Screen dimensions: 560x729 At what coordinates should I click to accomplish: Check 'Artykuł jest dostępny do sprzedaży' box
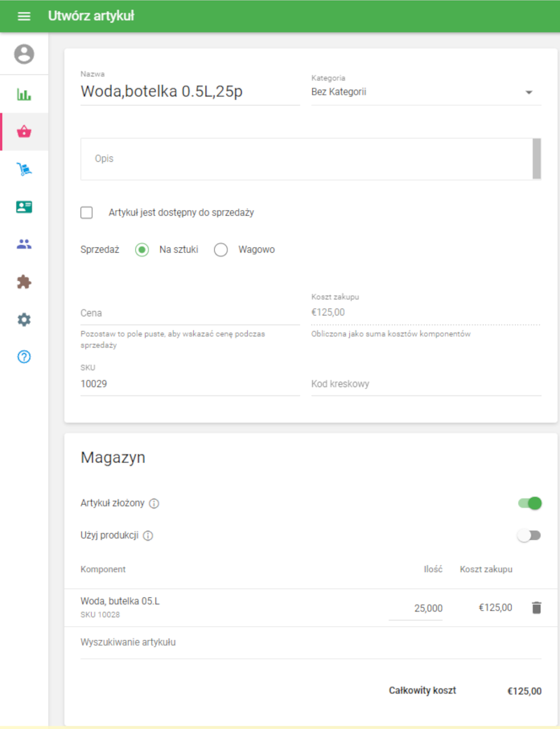pos(86,212)
